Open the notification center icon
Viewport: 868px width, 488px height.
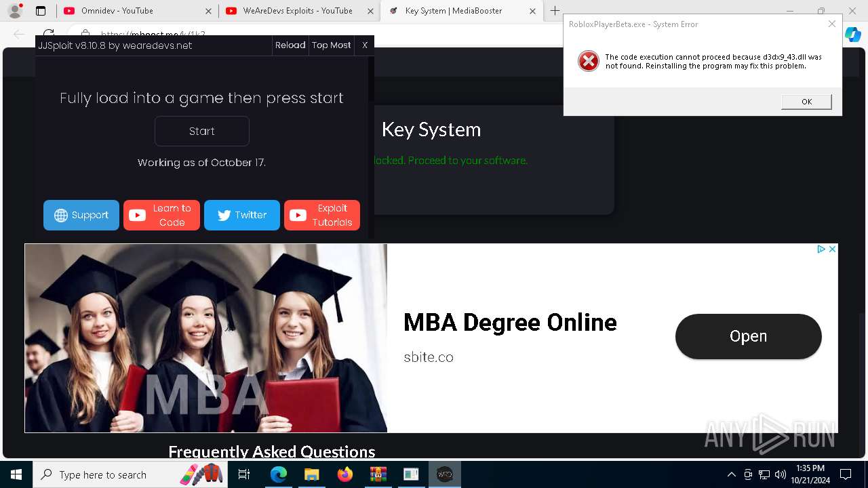pyautogui.click(x=846, y=474)
